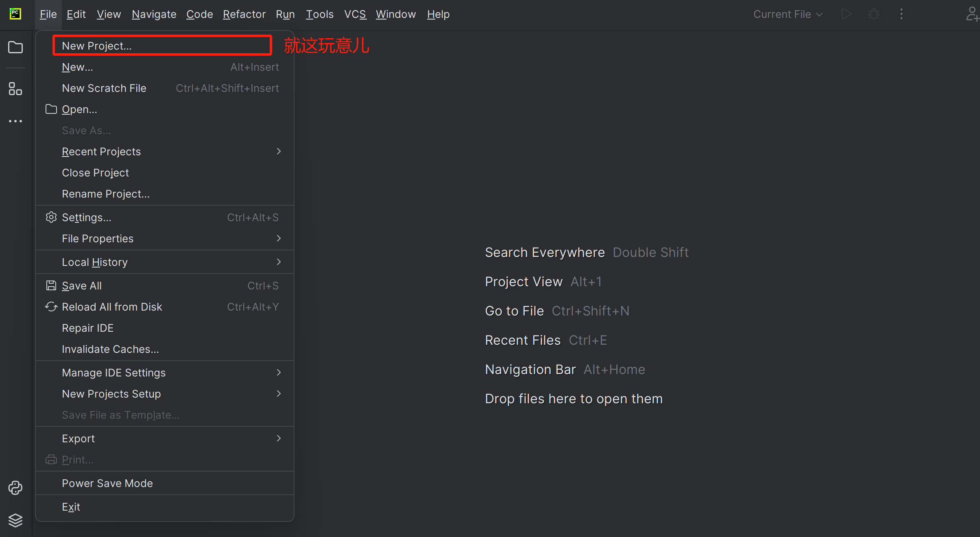Expand the Manage IDE Settings submenu arrow
Image resolution: width=980 pixels, height=537 pixels.
click(x=279, y=372)
